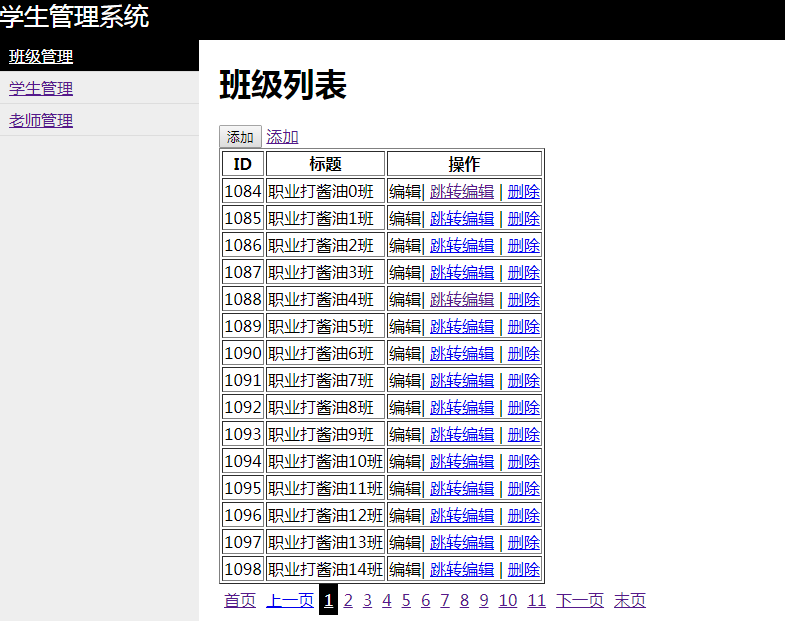Click 跳转编辑 in row 1098

pyautogui.click(x=462, y=569)
